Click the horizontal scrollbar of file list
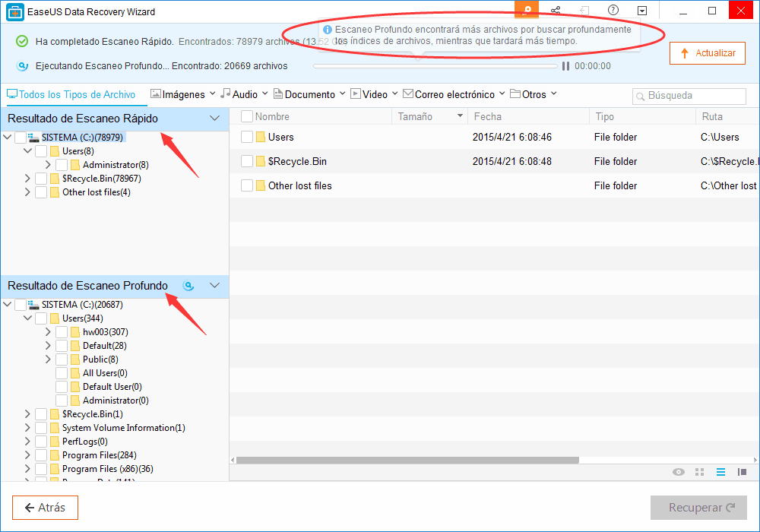760x532 pixels. tap(407, 460)
